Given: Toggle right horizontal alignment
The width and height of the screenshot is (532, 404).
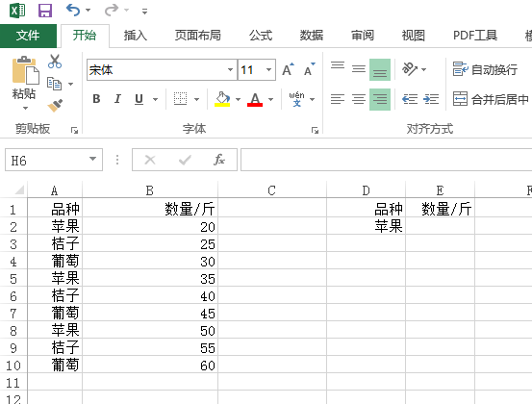Looking at the screenshot, I should tap(380, 99).
